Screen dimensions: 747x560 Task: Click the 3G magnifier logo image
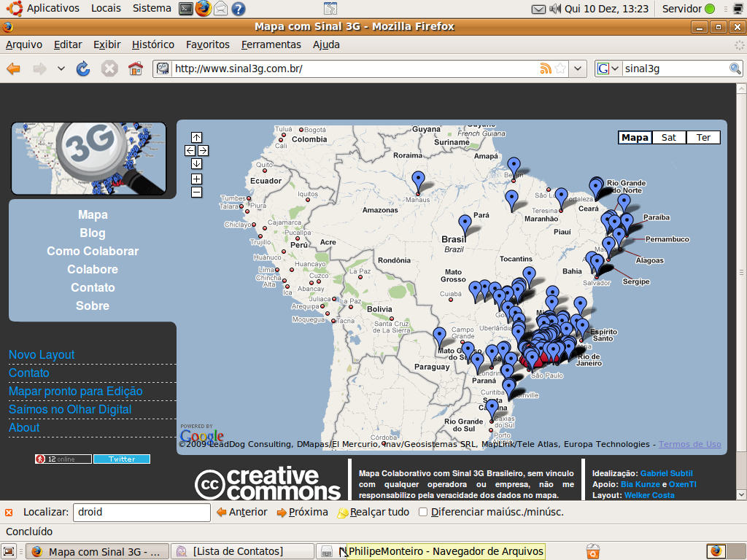[x=88, y=158]
